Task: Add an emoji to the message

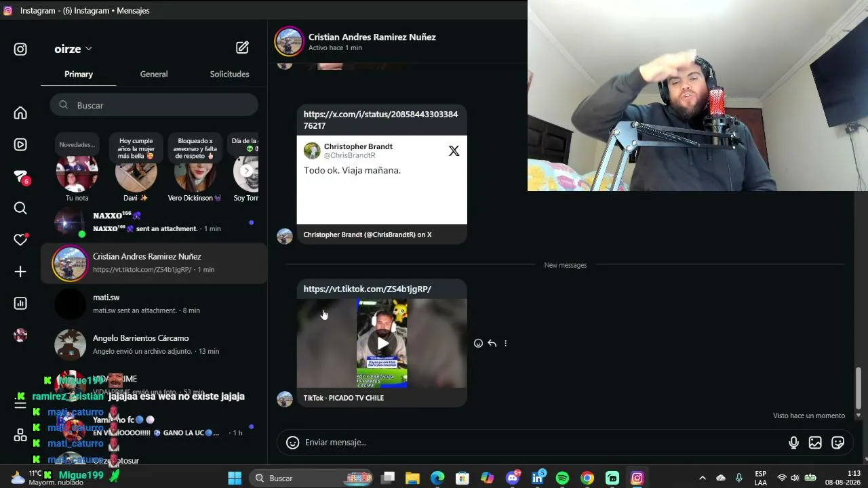Action: [292, 443]
